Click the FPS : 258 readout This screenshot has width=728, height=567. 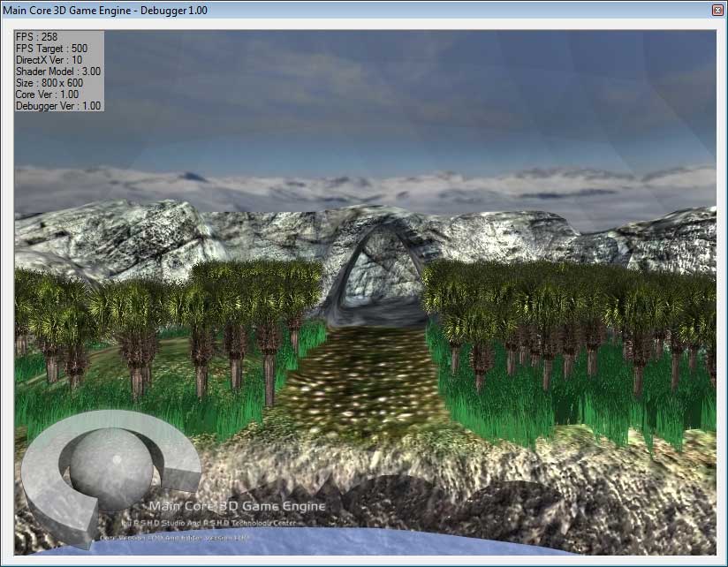tap(36, 37)
